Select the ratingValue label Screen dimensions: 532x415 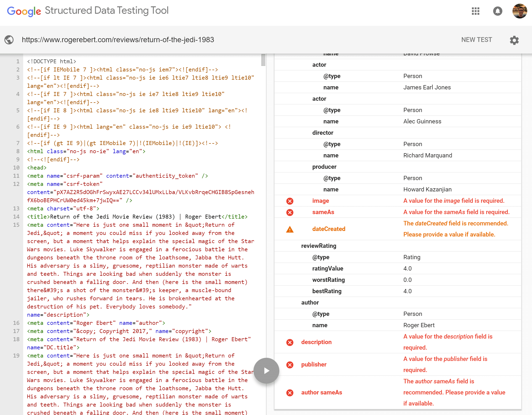pyautogui.click(x=328, y=269)
